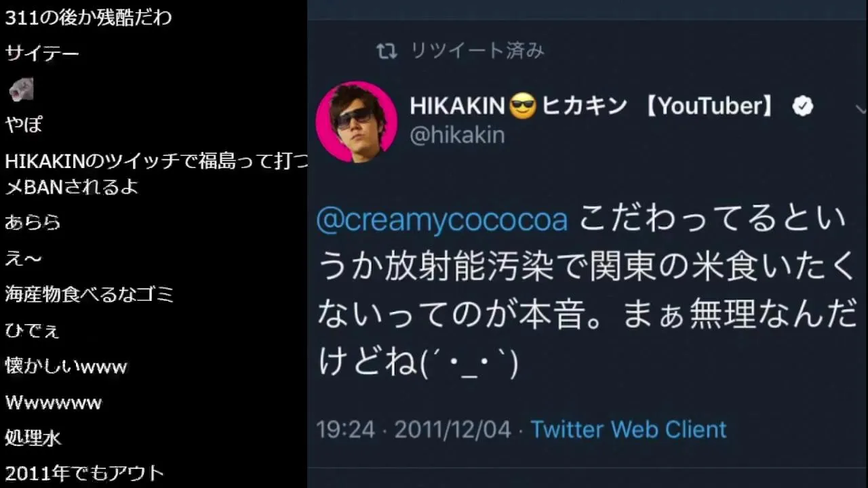Click the tweet body text
Image resolution: width=868 pixels, height=488 pixels.
(587, 292)
